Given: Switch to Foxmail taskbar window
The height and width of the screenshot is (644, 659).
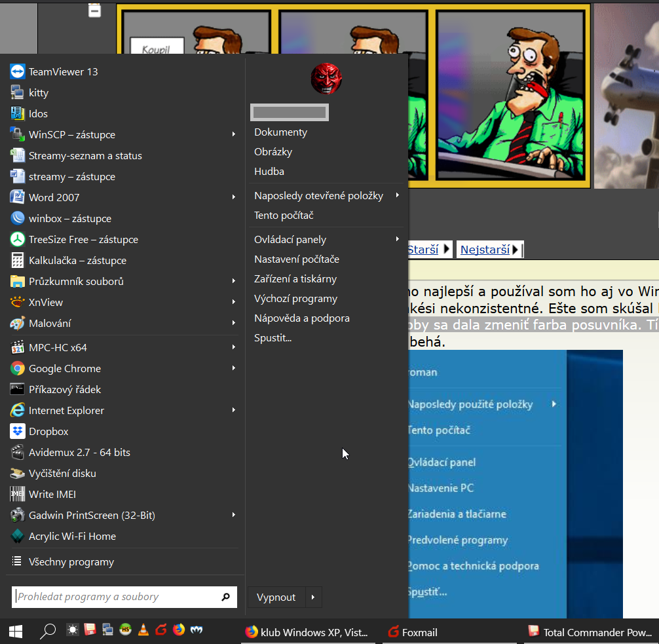Looking at the screenshot, I should click(x=449, y=632).
